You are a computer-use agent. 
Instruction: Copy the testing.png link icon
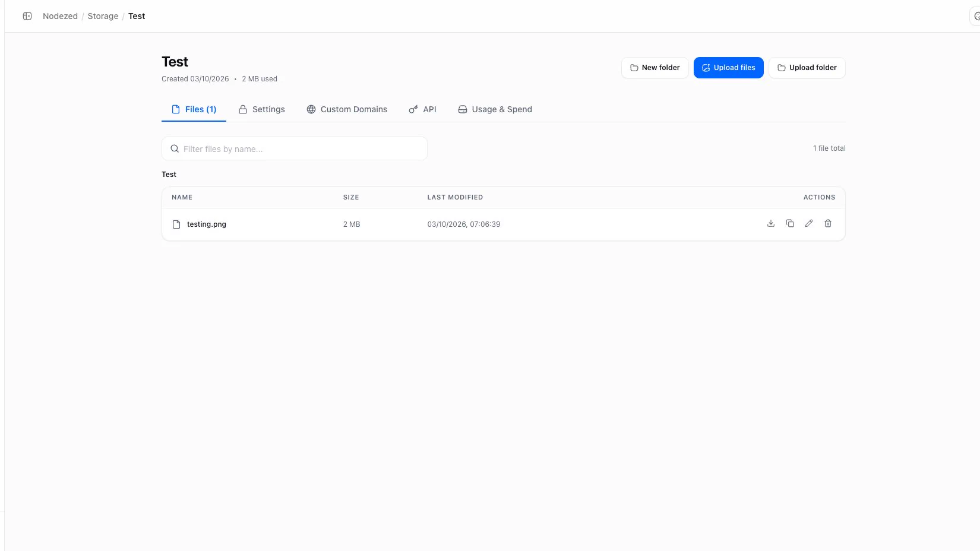[x=790, y=223]
